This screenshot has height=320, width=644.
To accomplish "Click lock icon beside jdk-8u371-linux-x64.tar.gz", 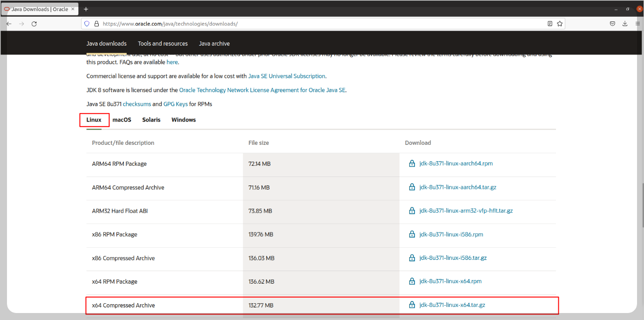I will pyautogui.click(x=412, y=305).
